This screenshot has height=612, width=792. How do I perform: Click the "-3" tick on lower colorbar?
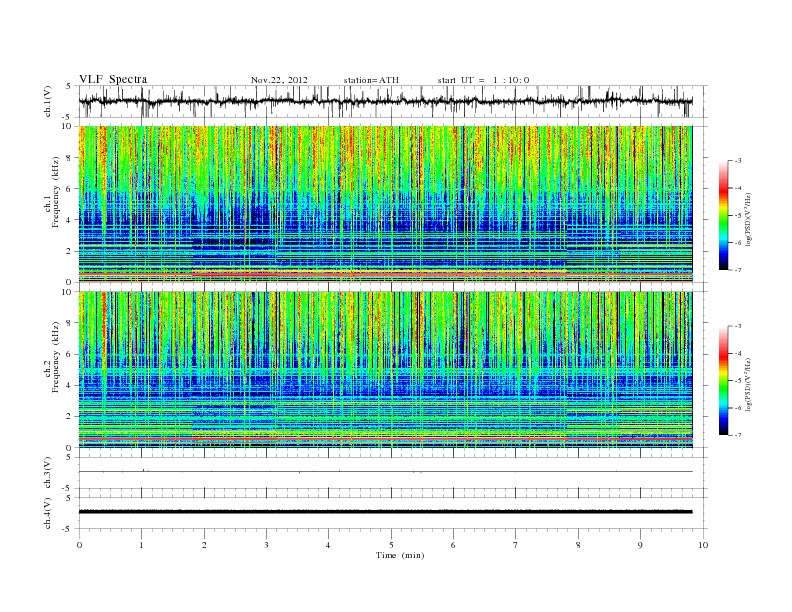[x=737, y=326]
